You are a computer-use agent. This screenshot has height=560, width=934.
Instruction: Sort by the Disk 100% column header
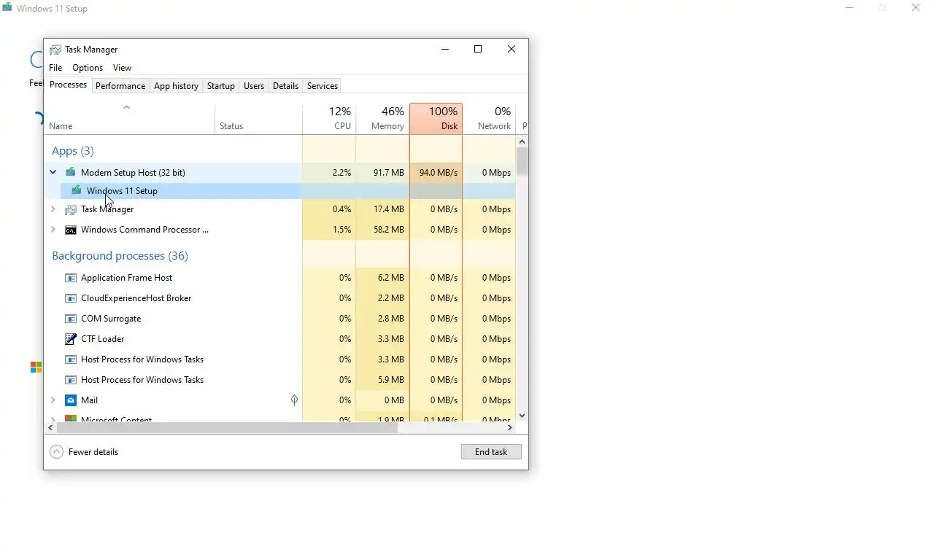click(436, 120)
